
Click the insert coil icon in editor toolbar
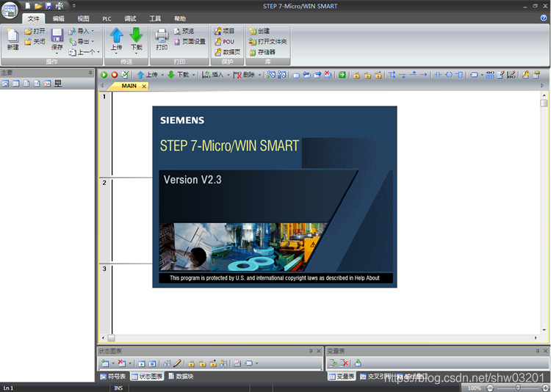click(x=449, y=75)
